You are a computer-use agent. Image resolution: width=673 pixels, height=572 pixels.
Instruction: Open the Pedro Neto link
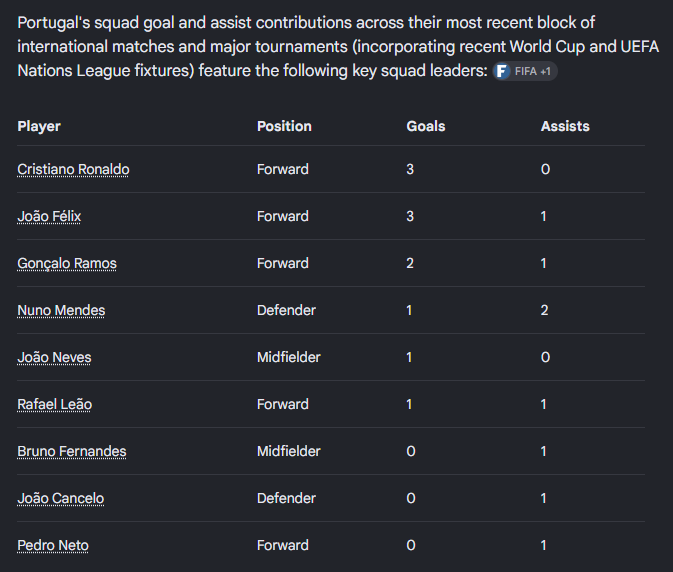(x=53, y=545)
